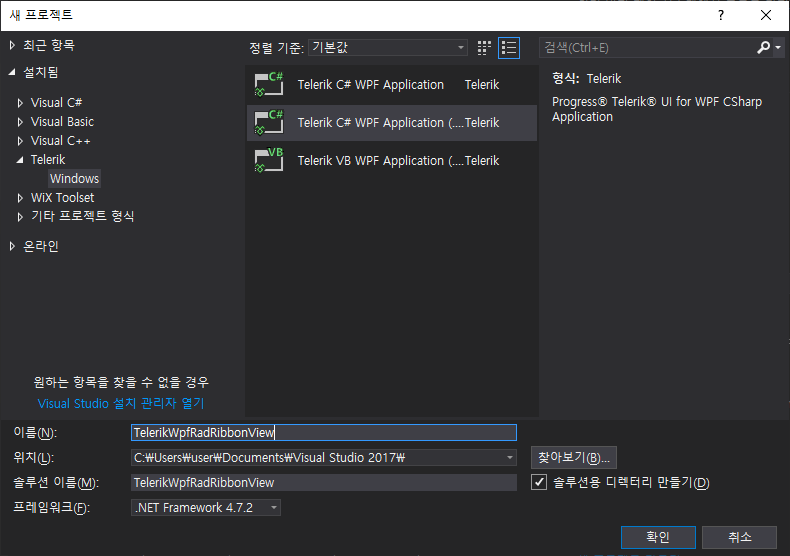The height and width of the screenshot is (556, 790).
Task: Click the Telerik VB WPF Application icon
Action: click(x=269, y=160)
